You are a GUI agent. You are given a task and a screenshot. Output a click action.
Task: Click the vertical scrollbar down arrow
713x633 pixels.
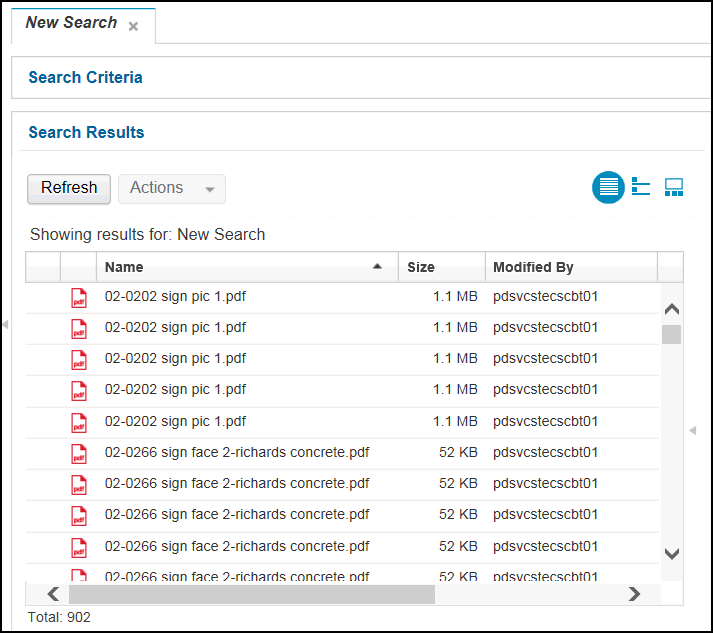[x=672, y=553]
